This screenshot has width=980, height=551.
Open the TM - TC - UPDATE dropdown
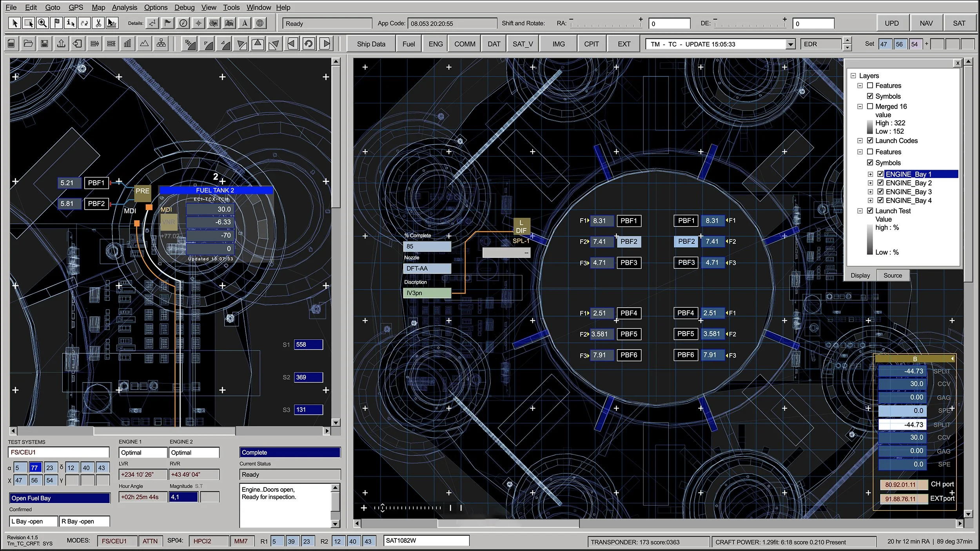click(x=791, y=44)
